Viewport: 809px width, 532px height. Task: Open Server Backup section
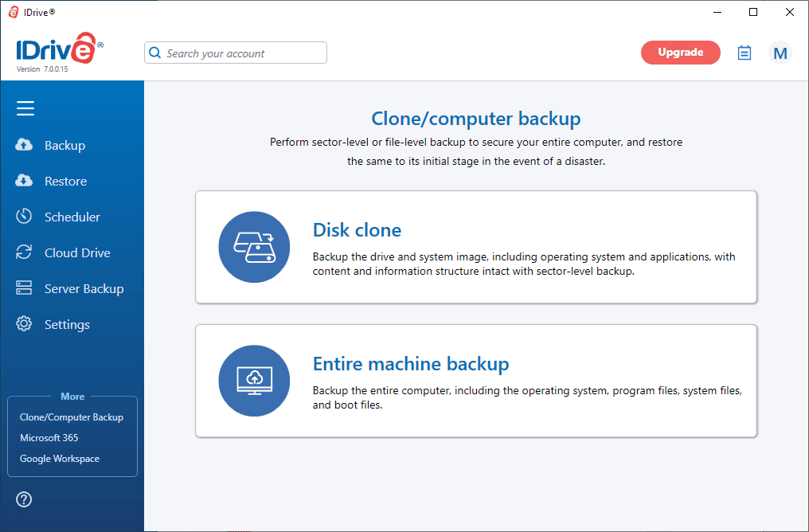point(84,288)
